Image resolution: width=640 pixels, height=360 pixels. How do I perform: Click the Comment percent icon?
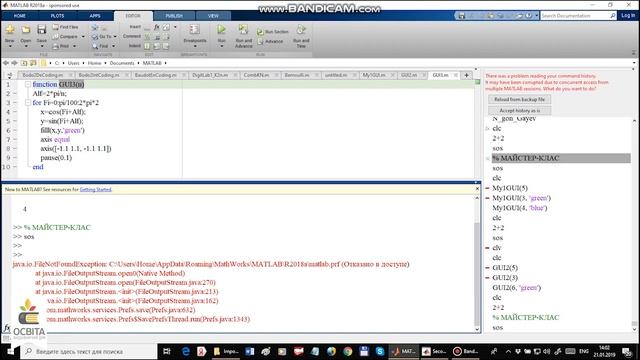(147, 37)
